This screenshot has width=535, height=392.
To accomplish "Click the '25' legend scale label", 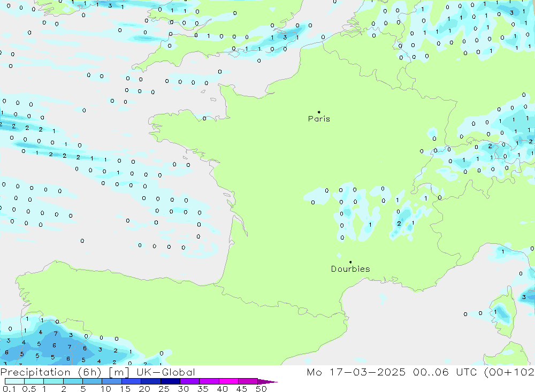I will (164, 389).
